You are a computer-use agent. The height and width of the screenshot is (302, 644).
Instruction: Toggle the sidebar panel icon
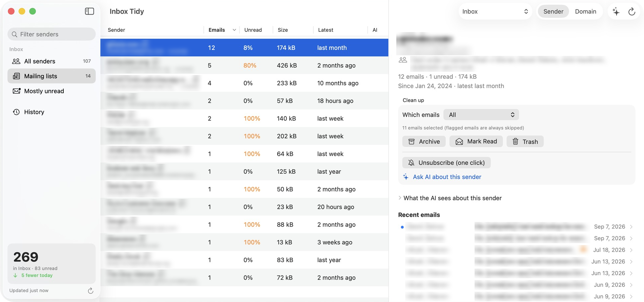pyautogui.click(x=89, y=11)
